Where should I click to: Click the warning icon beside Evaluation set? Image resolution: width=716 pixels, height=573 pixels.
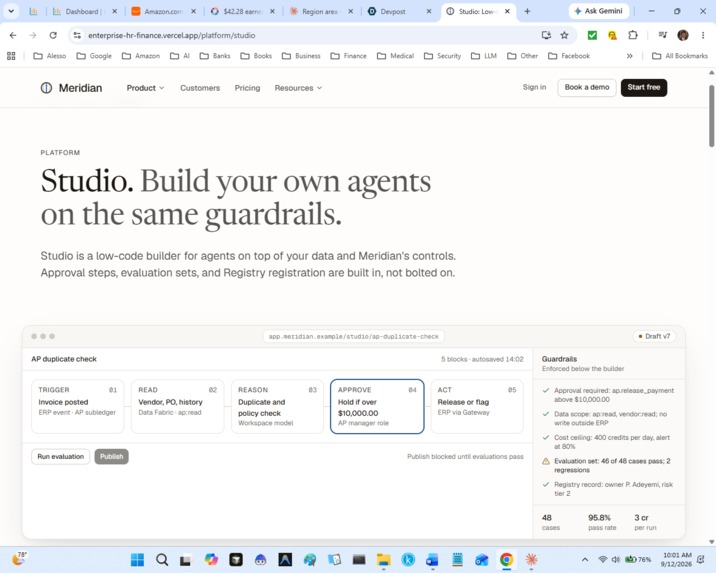click(x=546, y=461)
